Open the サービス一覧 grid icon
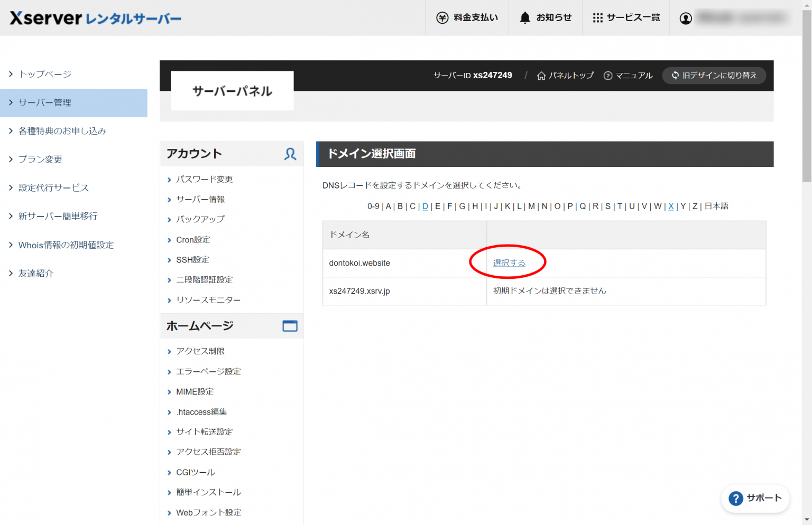 click(598, 17)
